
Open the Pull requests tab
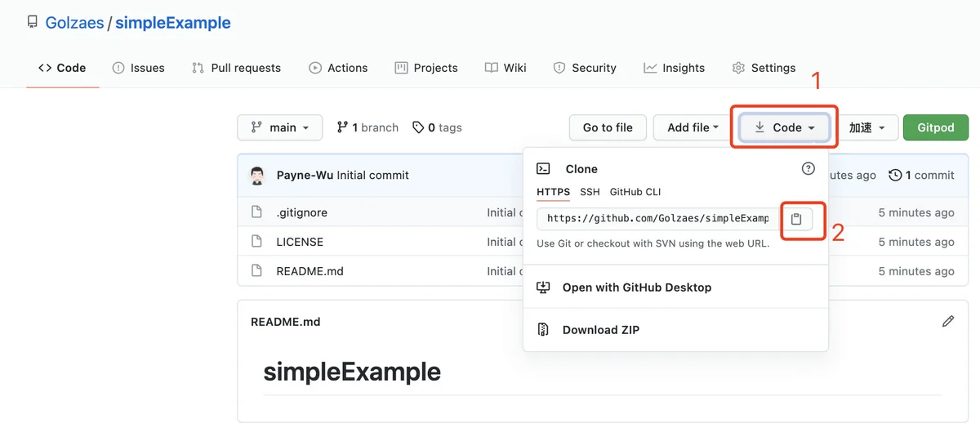[x=236, y=68]
